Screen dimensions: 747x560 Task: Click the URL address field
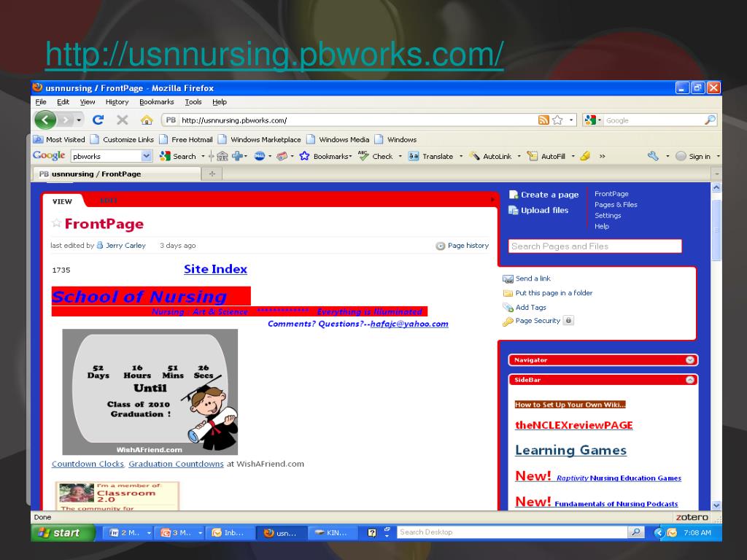[357, 120]
